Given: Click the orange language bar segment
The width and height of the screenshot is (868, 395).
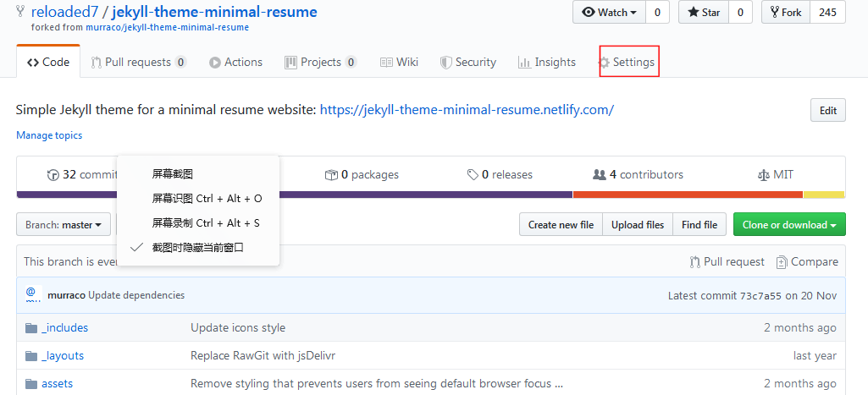Looking at the screenshot, I should (x=688, y=195).
